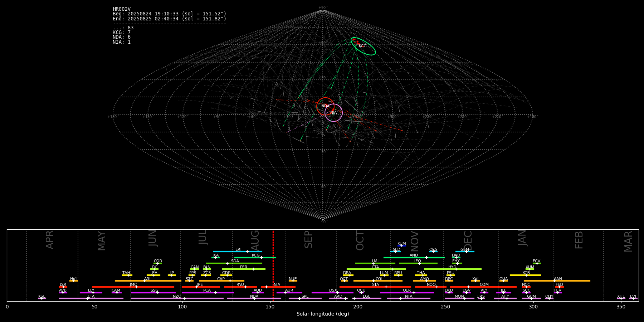Click the 'NDA: 6' count line
The image size is (644, 322).
coord(122,37)
